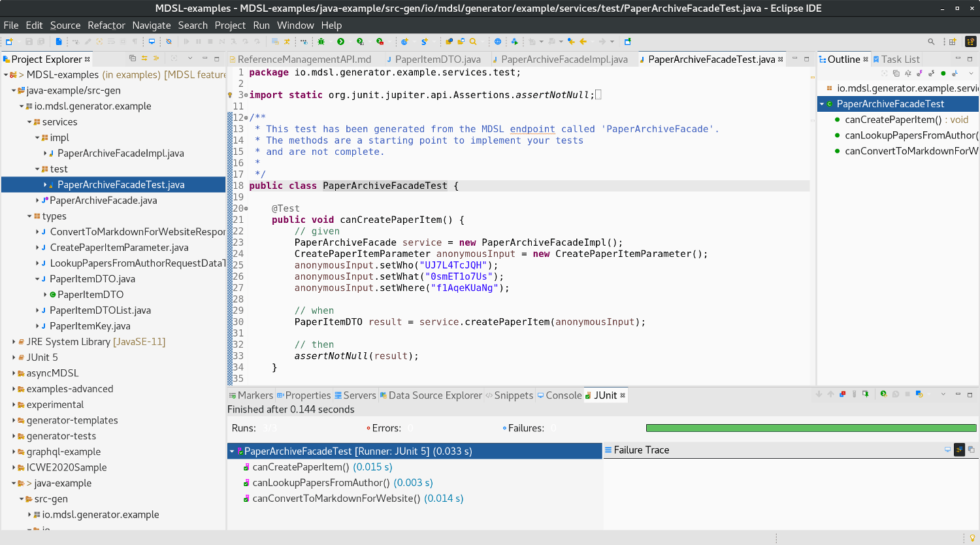The width and height of the screenshot is (980, 545).
Task: Toggle Show Skipped Tests in JUnit view
Action: pos(855,394)
